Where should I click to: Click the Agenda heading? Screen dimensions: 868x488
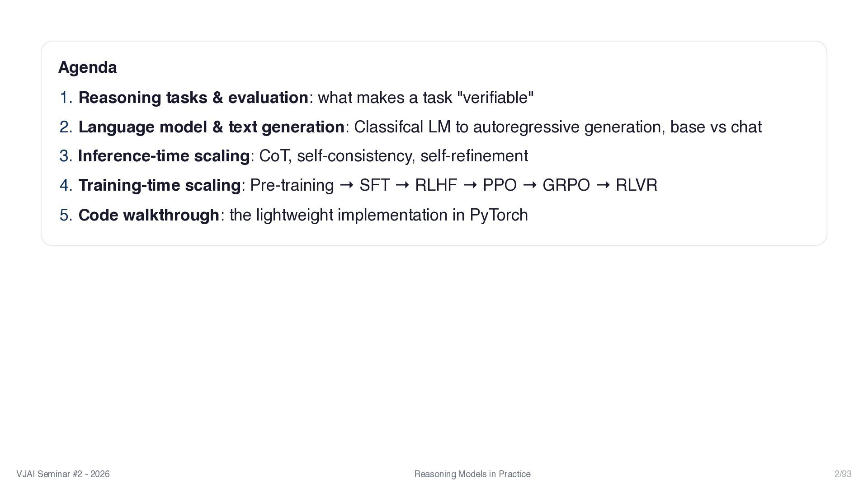point(87,67)
